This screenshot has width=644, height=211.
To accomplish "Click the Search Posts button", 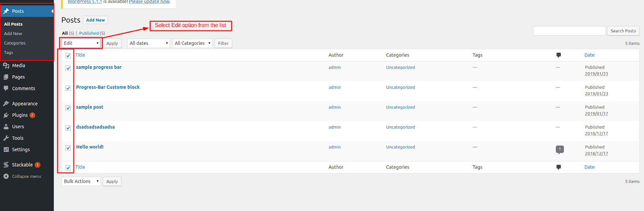I will (623, 31).
